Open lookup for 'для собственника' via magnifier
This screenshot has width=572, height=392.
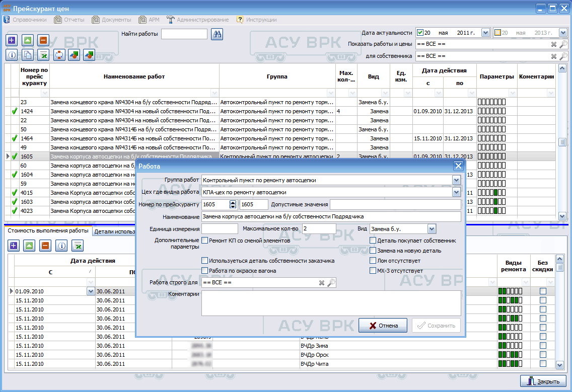(563, 56)
